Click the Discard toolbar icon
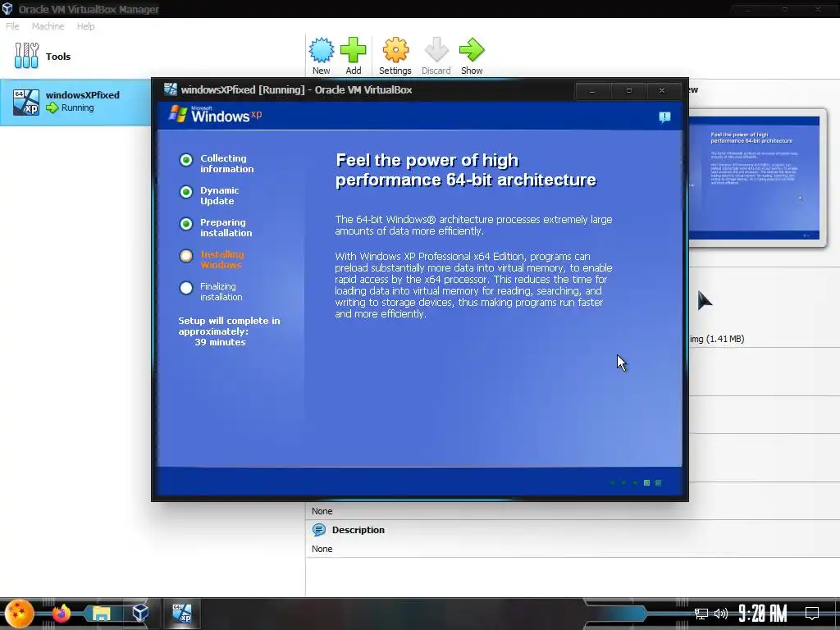 (436, 50)
